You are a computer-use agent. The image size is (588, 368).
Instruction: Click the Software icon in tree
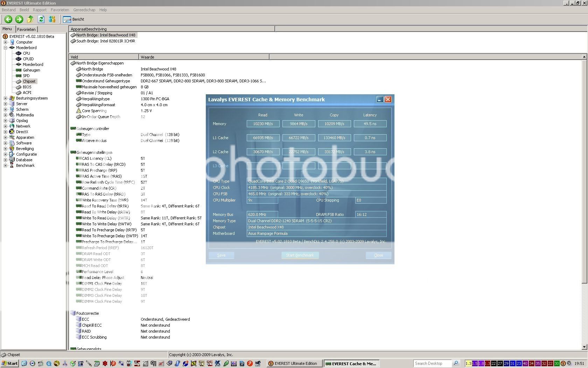point(12,143)
